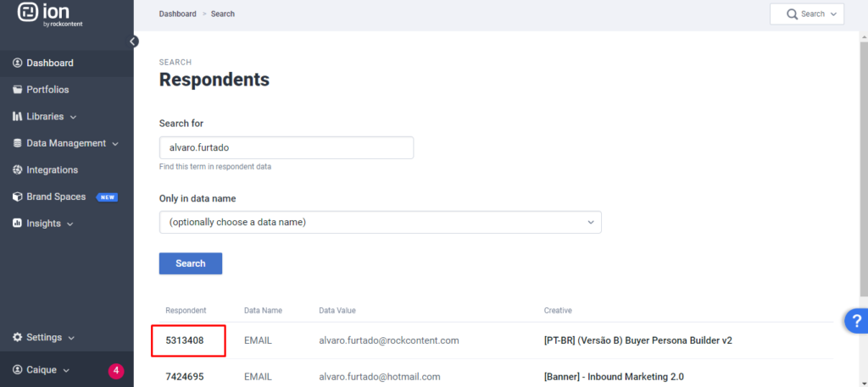The height and width of the screenshot is (387, 868).
Task: Click the Insights chart icon
Action: 18,224
